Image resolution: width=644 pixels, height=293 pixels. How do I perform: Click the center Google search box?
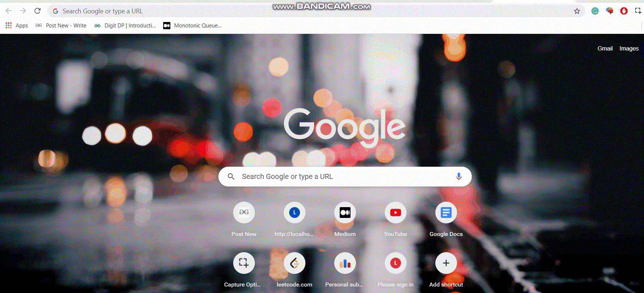pyautogui.click(x=345, y=176)
